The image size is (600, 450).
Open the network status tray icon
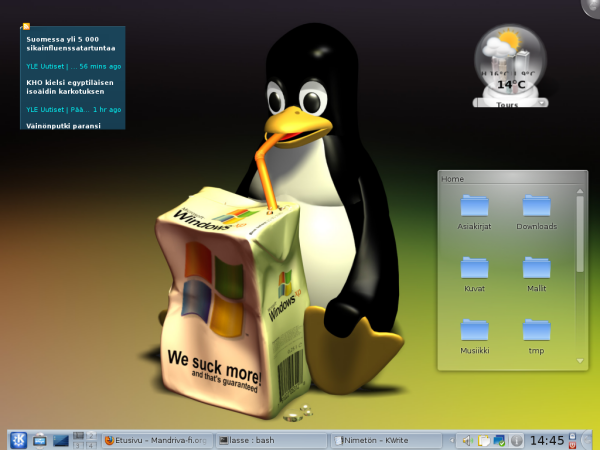click(499, 441)
